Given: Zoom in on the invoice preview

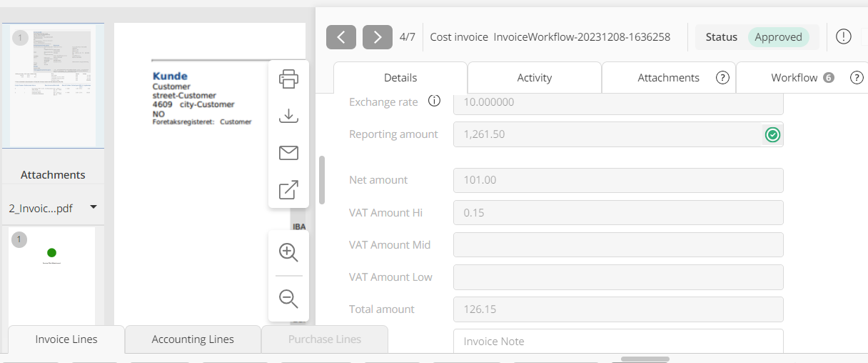Looking at the screenshot, I should click(288, 252).
